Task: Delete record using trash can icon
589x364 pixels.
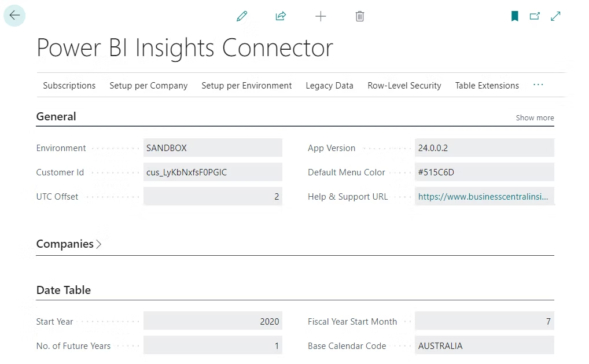Action: [360, 16]
